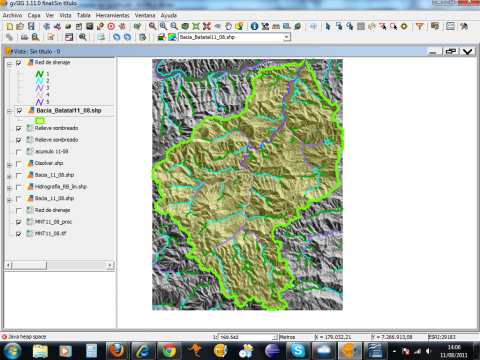The height and width of the screenshot is (360, 480).
Task: Click the Zoom previous arrow icon
Action: [x=218, y=26]
